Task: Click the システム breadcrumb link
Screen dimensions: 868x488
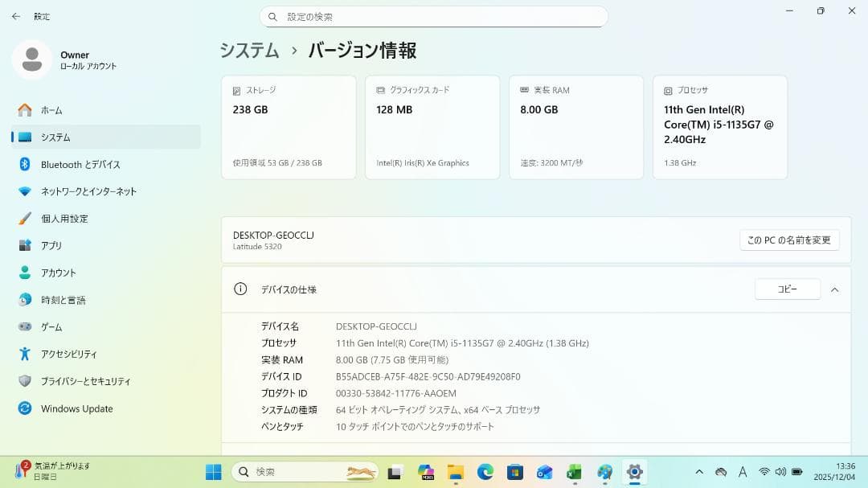Action: tap(248, 50)
